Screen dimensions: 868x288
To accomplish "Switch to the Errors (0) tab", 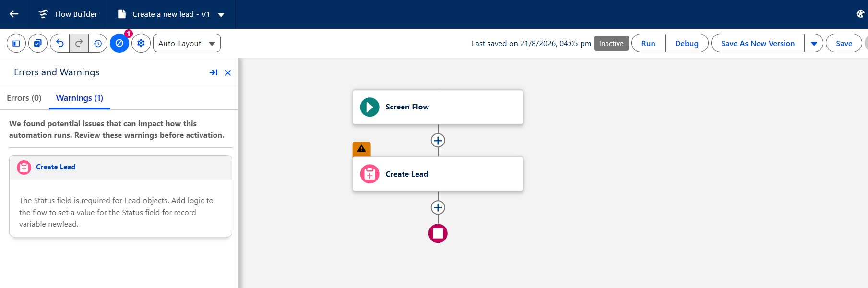I will (x=24, y=98).
